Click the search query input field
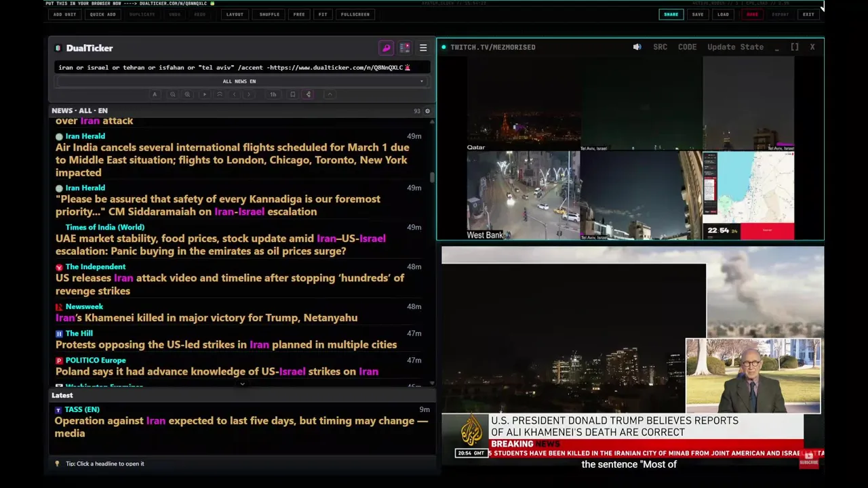Image resolution: width=868 pixels, height=488 pixels. click(x=242, y=67)
